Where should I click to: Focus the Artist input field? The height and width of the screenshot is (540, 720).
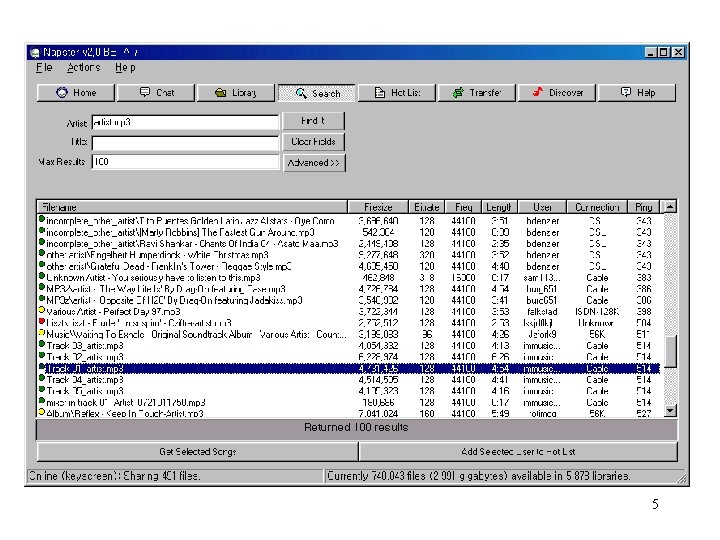pyautogui.click(x=186, y=122)
